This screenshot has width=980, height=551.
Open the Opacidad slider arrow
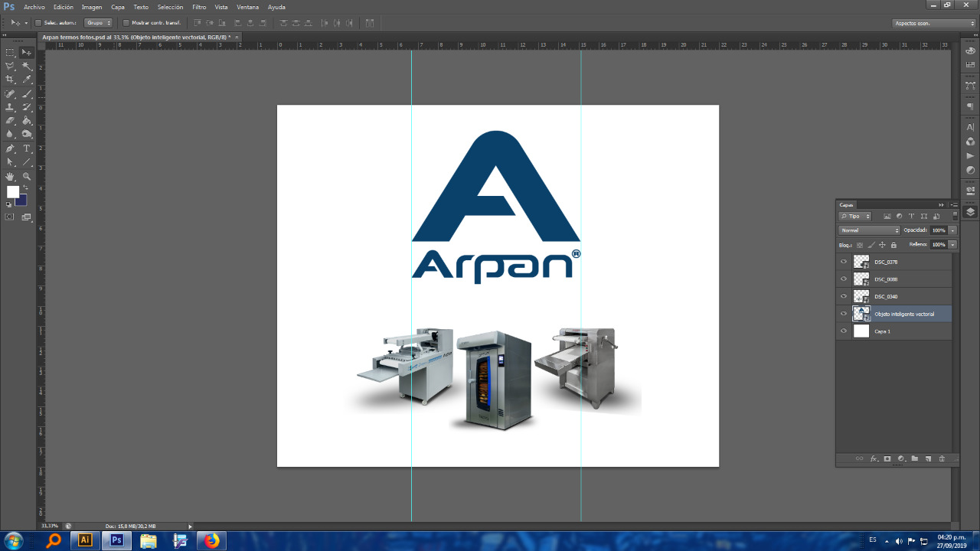[952, 230]
